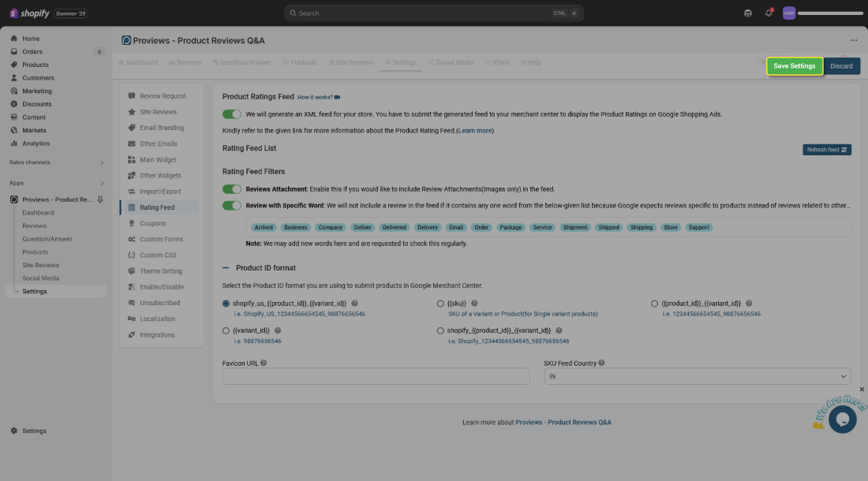Collapse the Product ID format section

(x=226, y=268)
